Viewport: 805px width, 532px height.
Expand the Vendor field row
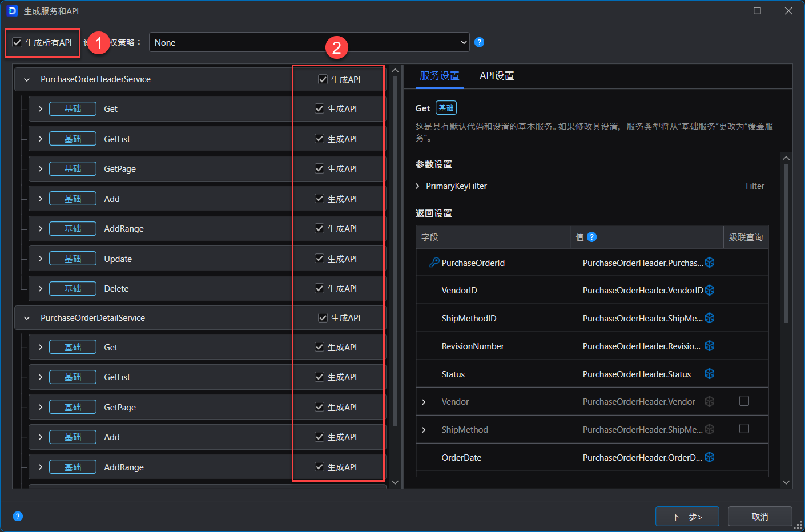pos(424,402)
